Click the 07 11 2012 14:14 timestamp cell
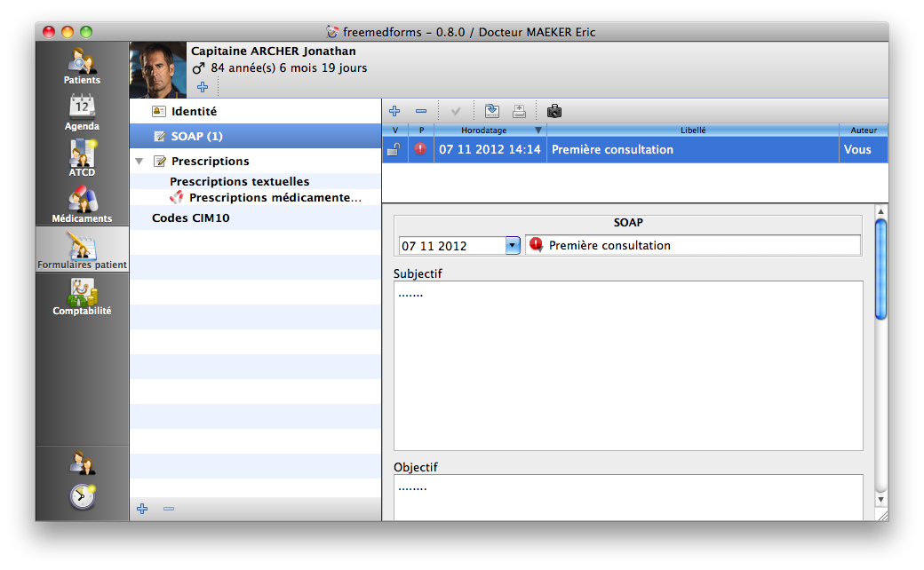The image size is (924, 570). [490, 149]
